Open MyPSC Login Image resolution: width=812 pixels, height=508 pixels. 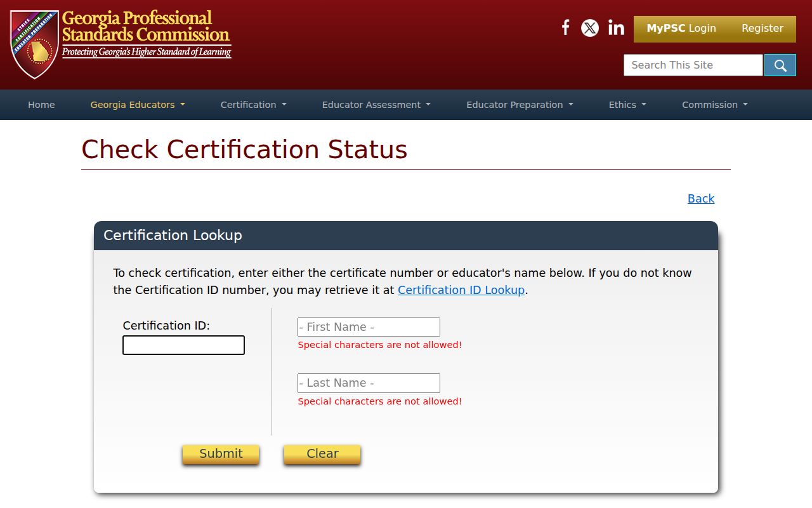point(681,29)
